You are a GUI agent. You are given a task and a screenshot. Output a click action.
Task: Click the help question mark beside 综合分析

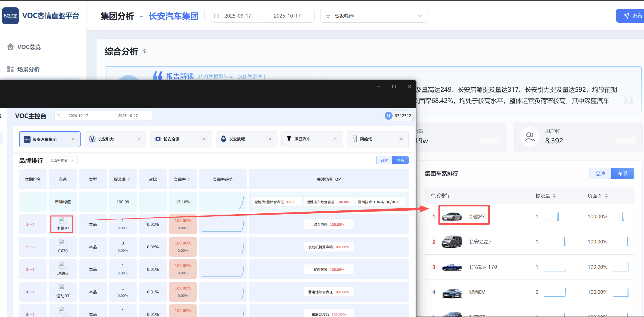(x=144, y=51)
